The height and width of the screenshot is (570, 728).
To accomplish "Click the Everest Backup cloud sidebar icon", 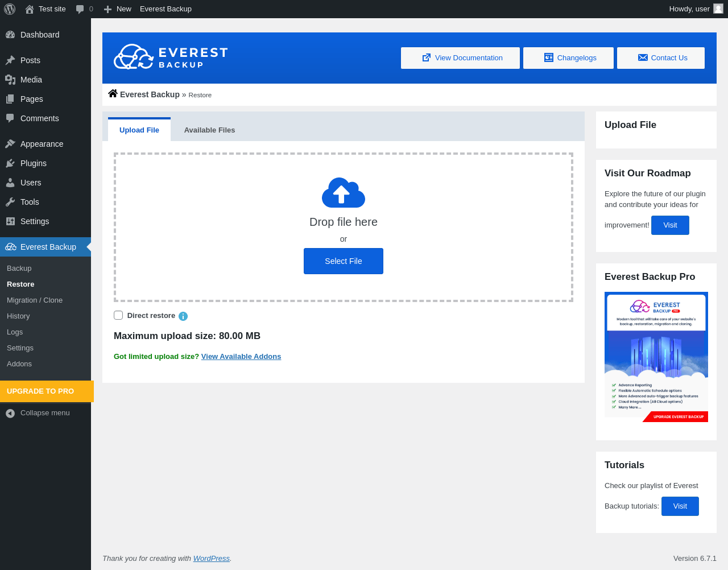I will pyautogui.click(x=11, y=247).
